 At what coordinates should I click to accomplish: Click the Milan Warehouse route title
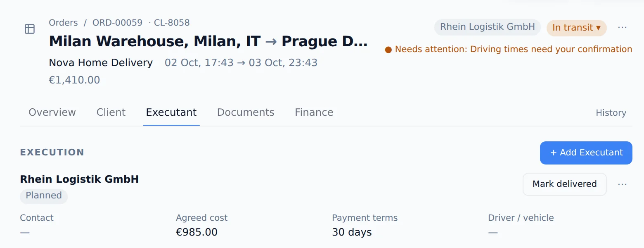click(x=208, y=41)
